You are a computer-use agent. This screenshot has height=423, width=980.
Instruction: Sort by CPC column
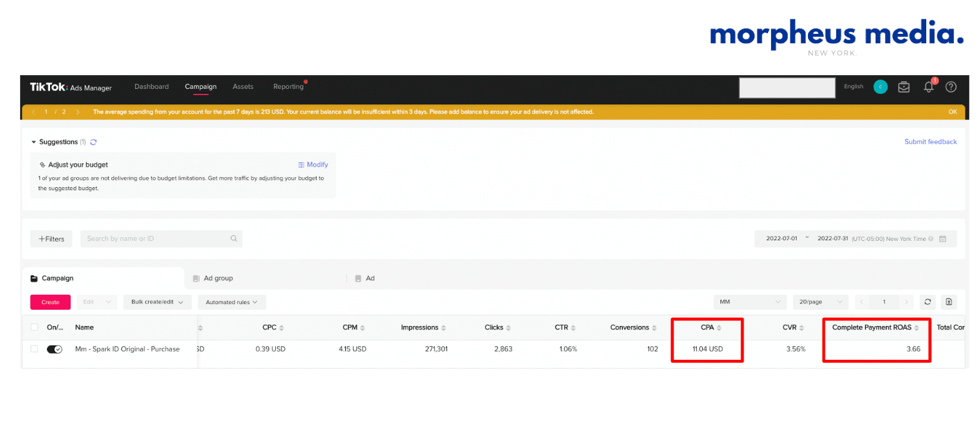click(x=281, y=327)
